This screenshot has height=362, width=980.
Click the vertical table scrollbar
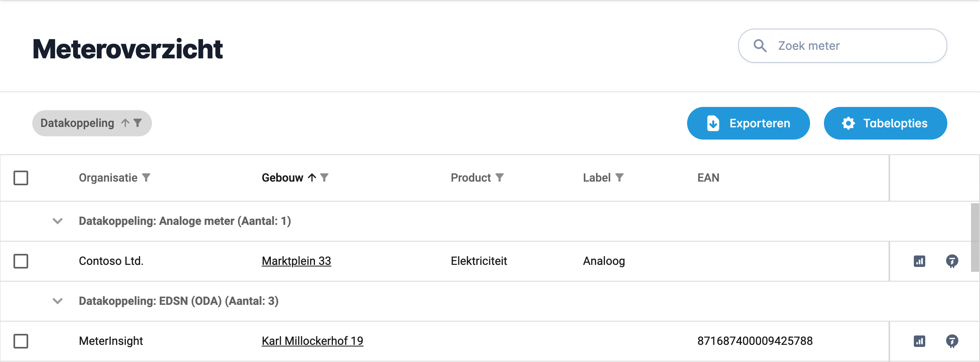pos(975,238)
